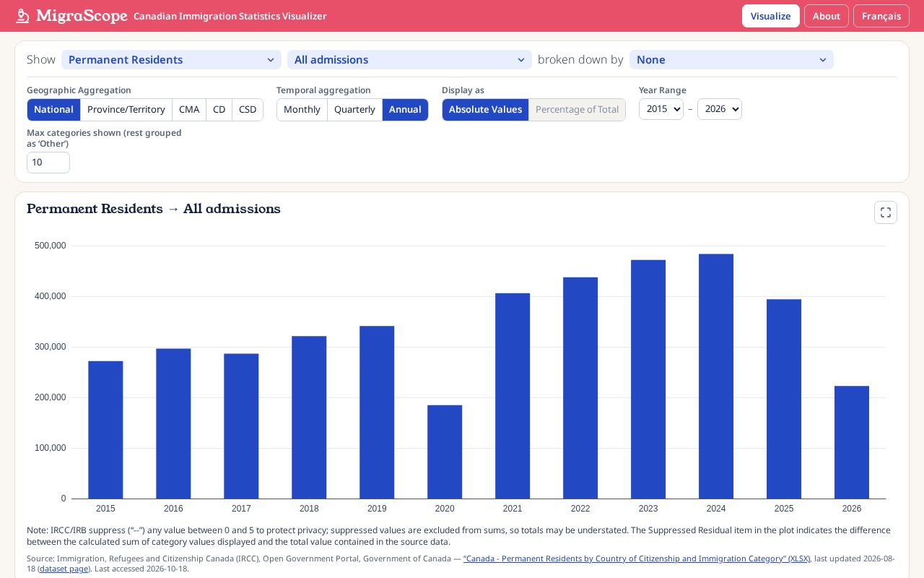Set temporal aggregation to Annual
This screenshot has width=924, height=578.
[405, 110]
